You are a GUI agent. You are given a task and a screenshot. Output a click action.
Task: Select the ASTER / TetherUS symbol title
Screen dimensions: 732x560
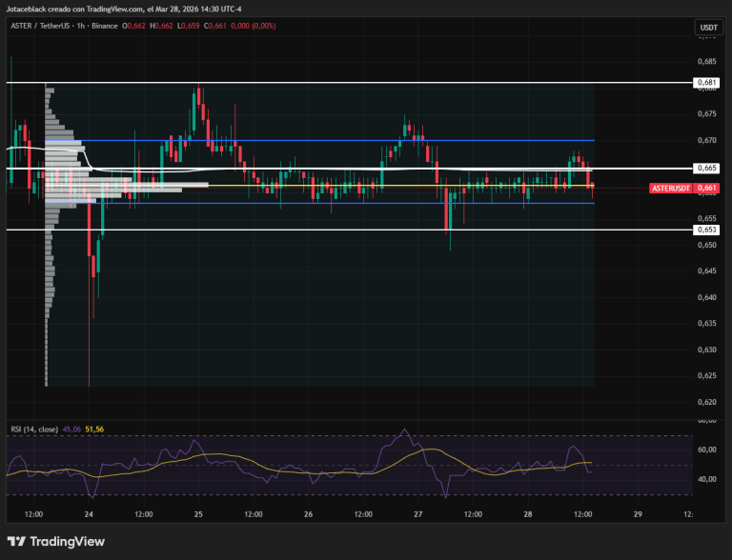click(x=40, y=26)
